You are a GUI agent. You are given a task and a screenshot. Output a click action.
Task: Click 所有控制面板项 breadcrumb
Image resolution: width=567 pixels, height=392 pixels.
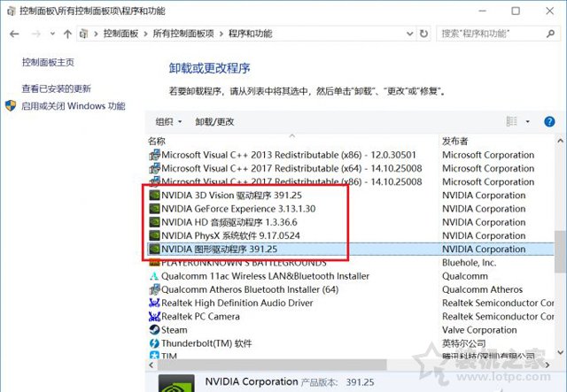183,34
